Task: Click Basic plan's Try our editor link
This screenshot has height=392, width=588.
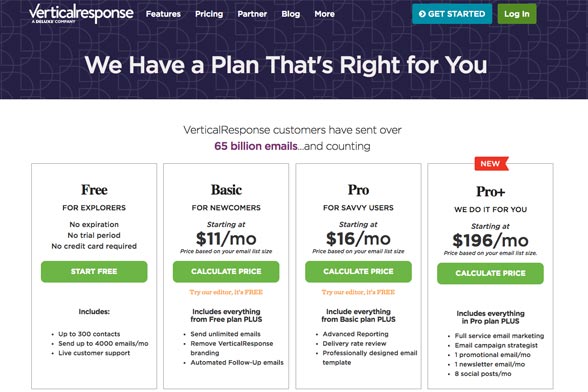Action: (x=226, y=292)
